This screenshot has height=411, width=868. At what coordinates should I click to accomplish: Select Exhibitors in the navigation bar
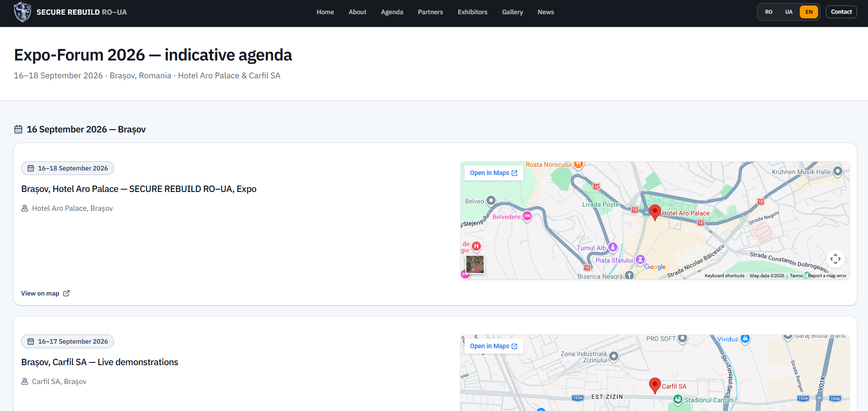tap(473, 12)
